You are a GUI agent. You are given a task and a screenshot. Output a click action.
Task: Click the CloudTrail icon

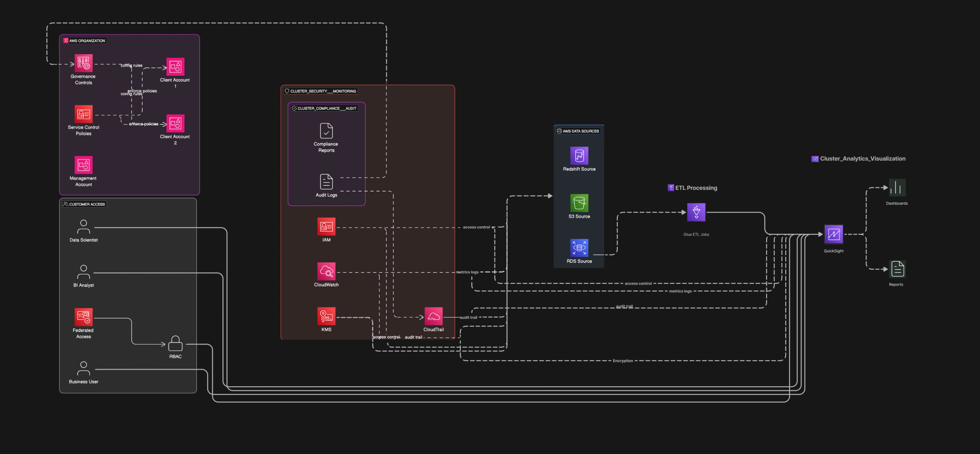[x=433, y=316]
